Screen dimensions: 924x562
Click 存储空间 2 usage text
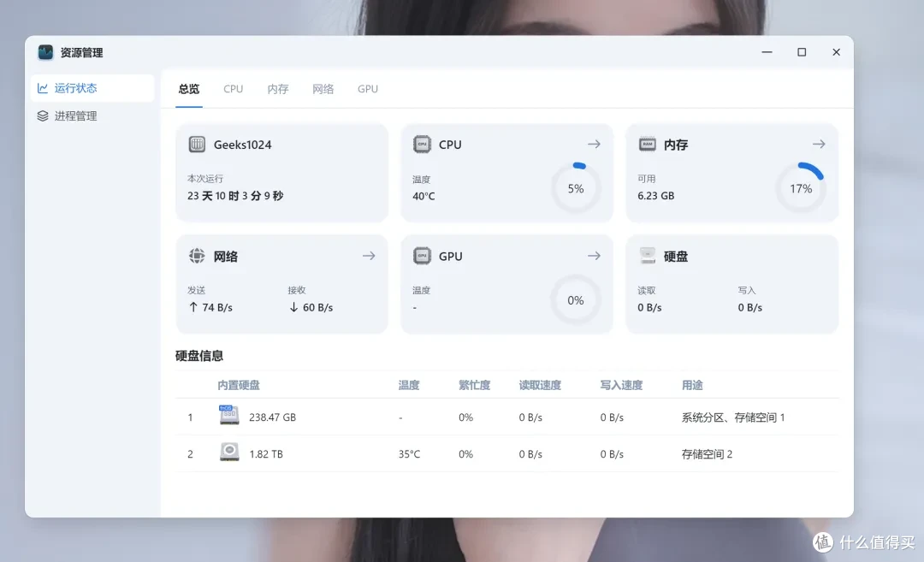pos(708,454)
